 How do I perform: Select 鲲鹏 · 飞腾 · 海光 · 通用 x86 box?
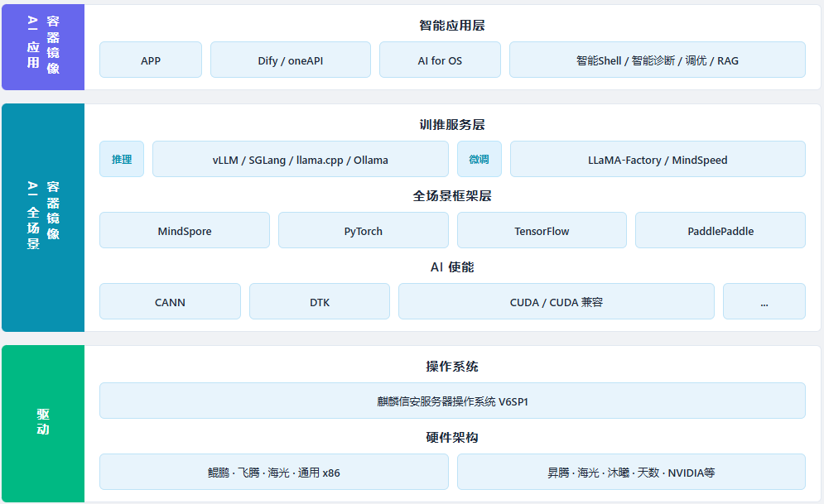point(274,472)
